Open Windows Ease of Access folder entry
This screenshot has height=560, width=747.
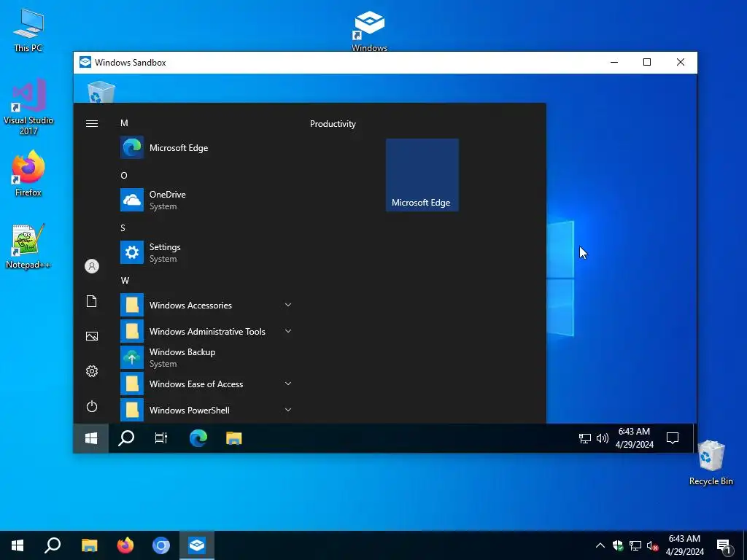point(206,384)
